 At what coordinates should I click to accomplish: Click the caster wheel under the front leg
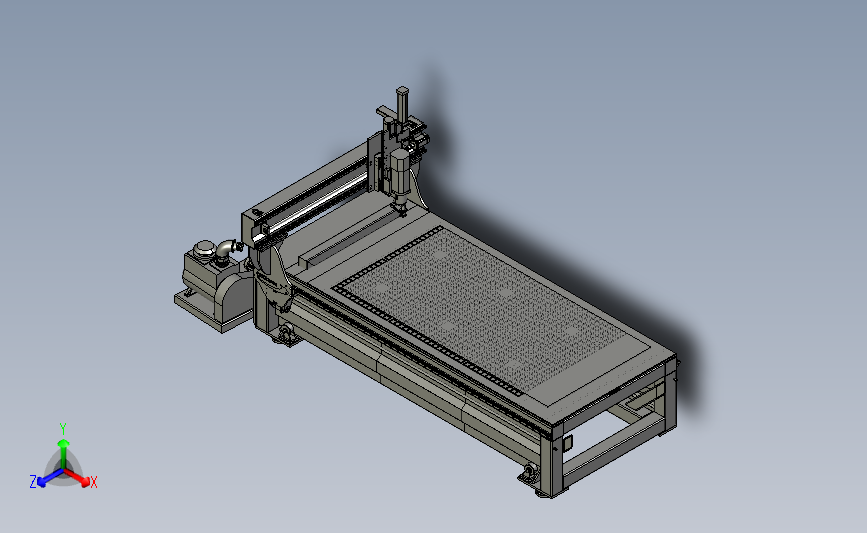coord(529,474)
